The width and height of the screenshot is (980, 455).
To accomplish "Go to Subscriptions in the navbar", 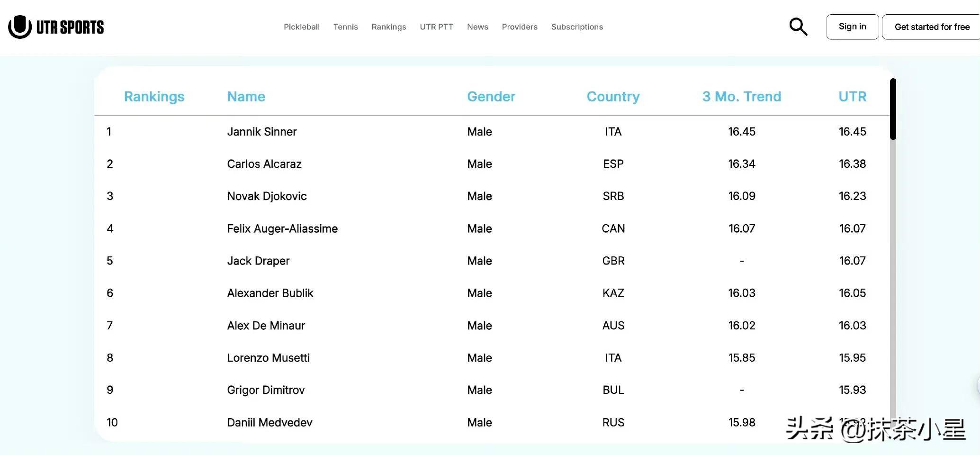I will coord(576,27).
